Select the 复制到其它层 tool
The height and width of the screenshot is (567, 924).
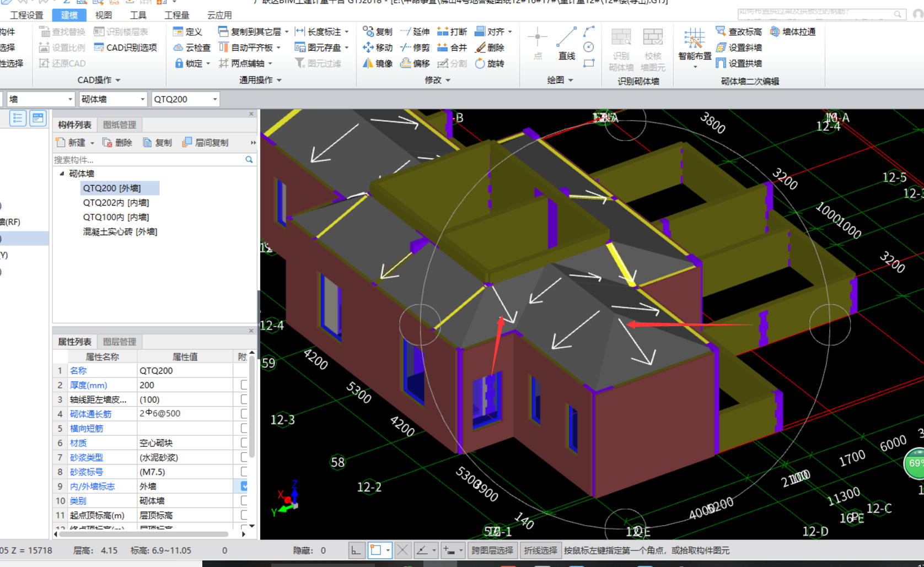tap(253, 32)
